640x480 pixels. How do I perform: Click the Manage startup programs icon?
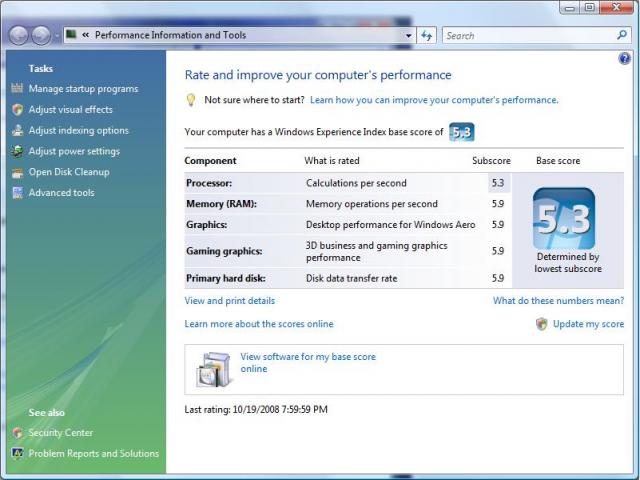pyautogui.click(x=17, y=88)
